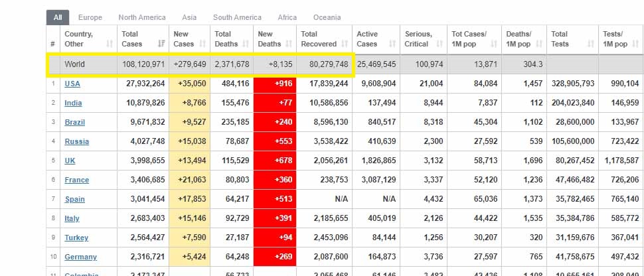This screenshot has height=276, width=644.
Task: Click India total cases 10,879,826 cell
Action: pyautogui.click(x=143, y=103)
